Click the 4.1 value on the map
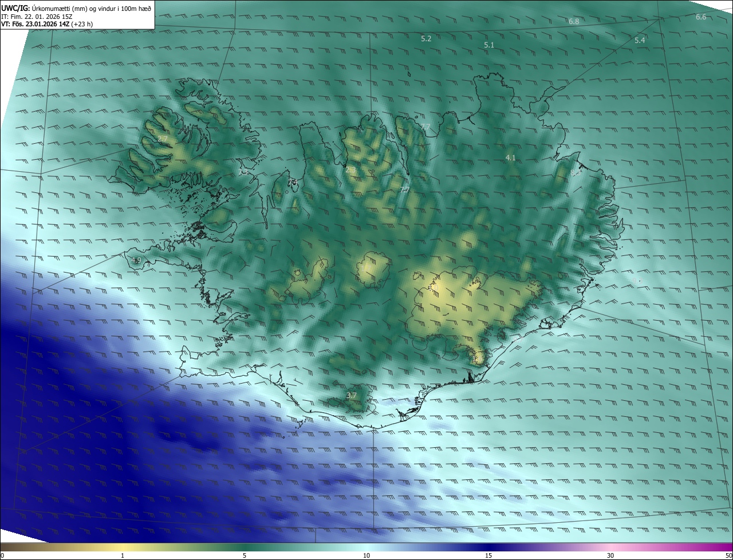 (510, 157)
